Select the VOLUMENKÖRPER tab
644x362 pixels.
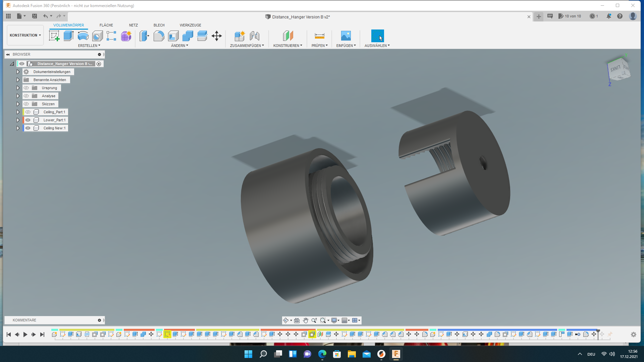tap(69, 25)
